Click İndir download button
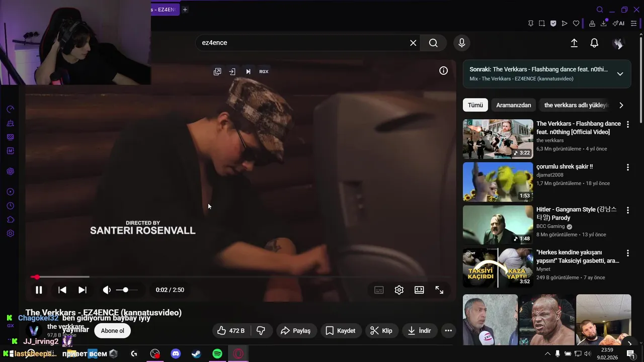Image resolution: width=644 pixels, height=362 pixels. point(419,331)
